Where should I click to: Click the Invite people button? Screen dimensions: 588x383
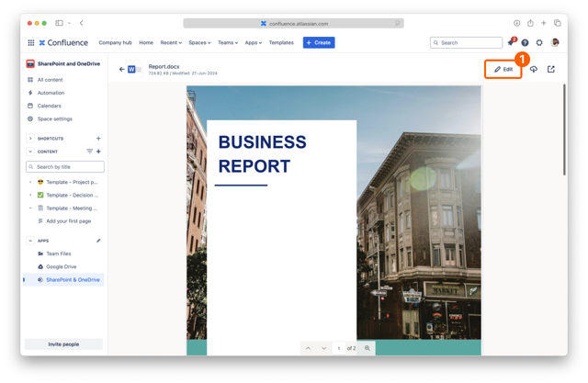click(63, 344)
